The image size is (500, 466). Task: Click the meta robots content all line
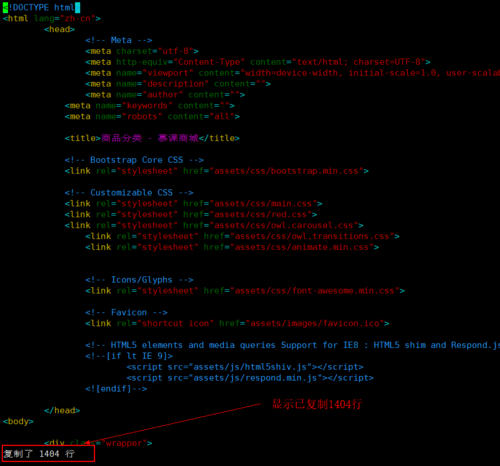pos(152,117)
